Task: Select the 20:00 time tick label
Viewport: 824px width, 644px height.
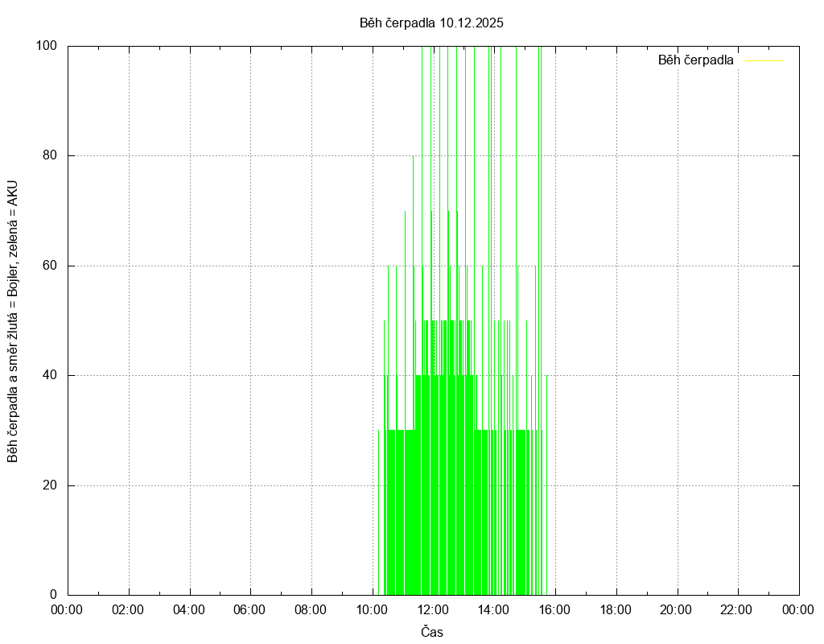Action: click(677, 609)
